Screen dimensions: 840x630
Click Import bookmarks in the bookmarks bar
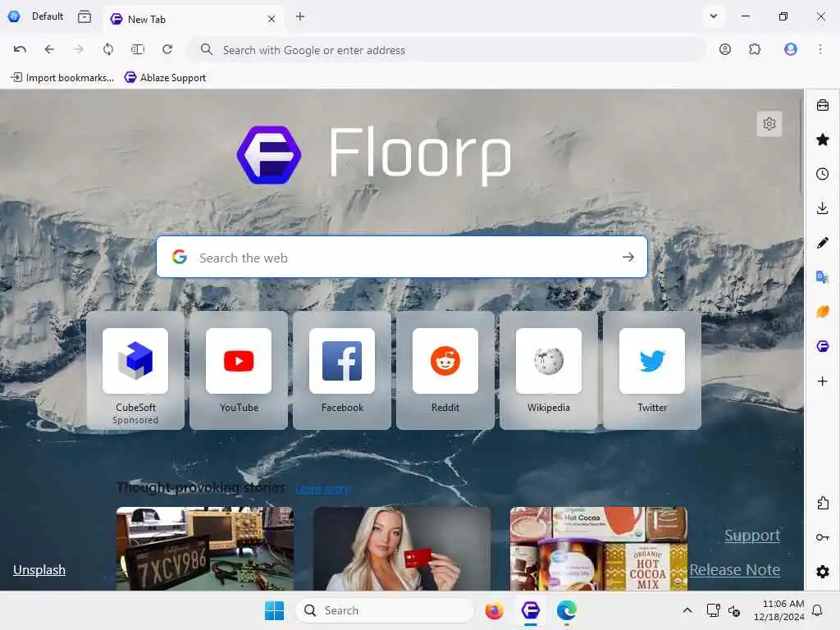click(x=62, y=78)
